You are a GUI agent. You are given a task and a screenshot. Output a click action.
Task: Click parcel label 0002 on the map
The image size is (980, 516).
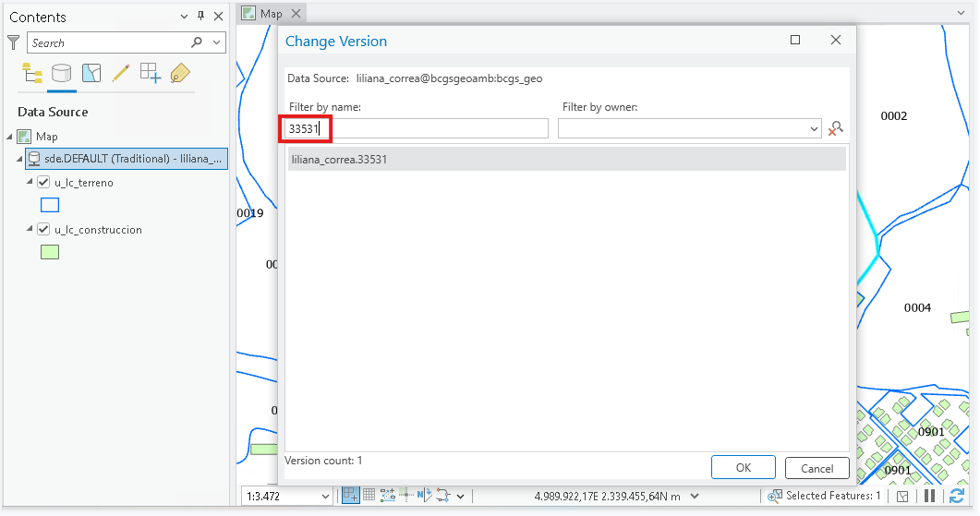point(894,115)
